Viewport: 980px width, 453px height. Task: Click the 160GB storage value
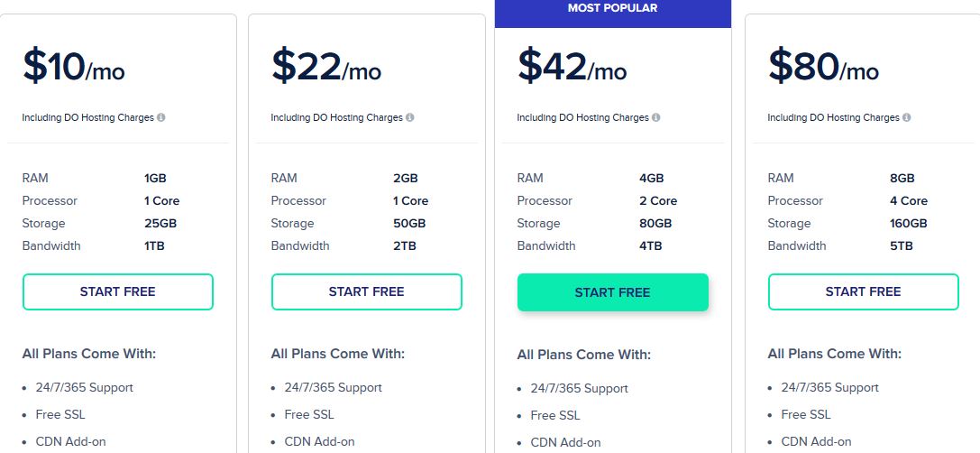908,224
